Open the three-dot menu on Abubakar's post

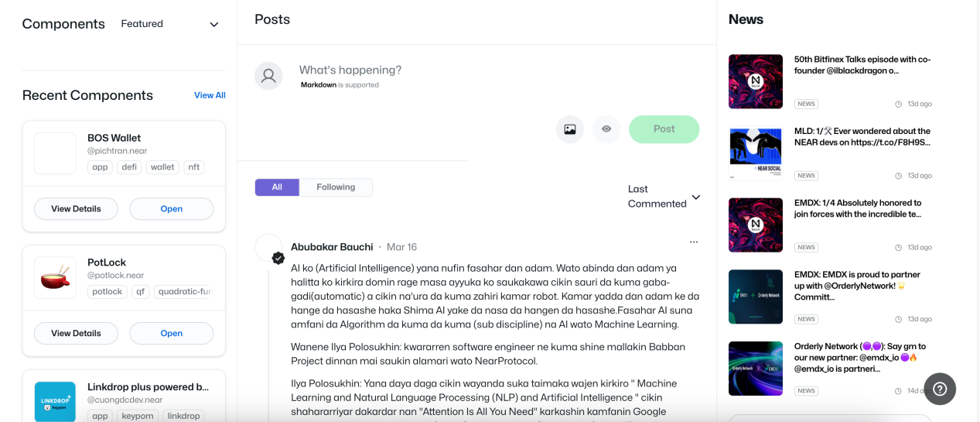point(694,242)
